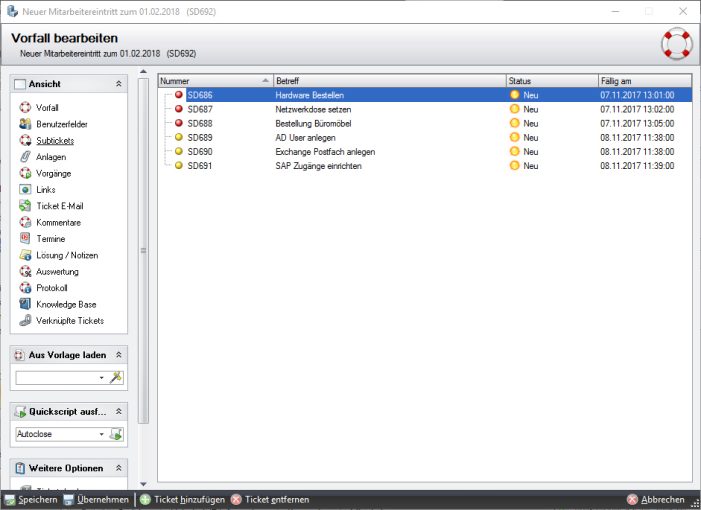This screenshot has width=701, height=510.
Task: Switch to the Vorgänge view
Action: click(x=54, y=173)
